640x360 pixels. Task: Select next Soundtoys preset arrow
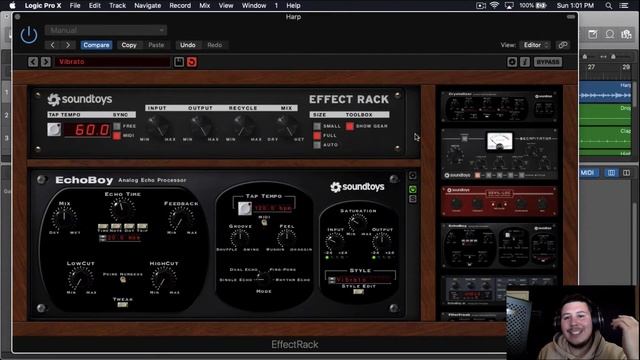[x=46, y=62]
